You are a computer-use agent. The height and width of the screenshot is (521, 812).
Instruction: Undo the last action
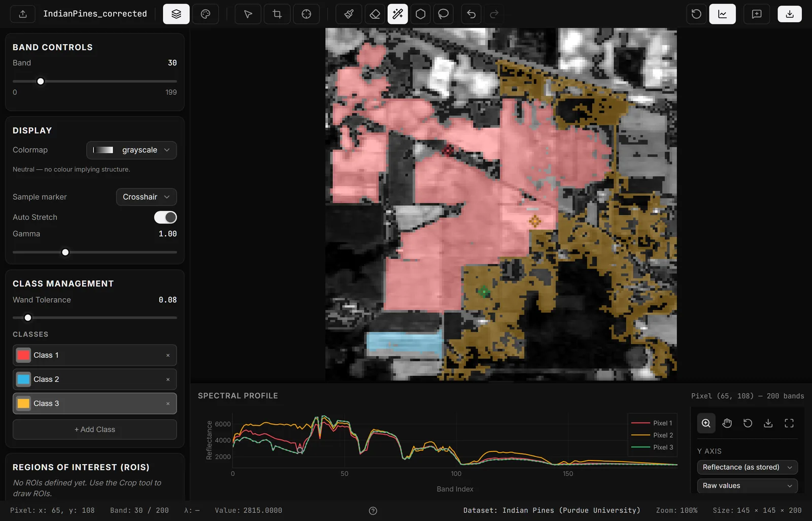(x=471, y=14)
